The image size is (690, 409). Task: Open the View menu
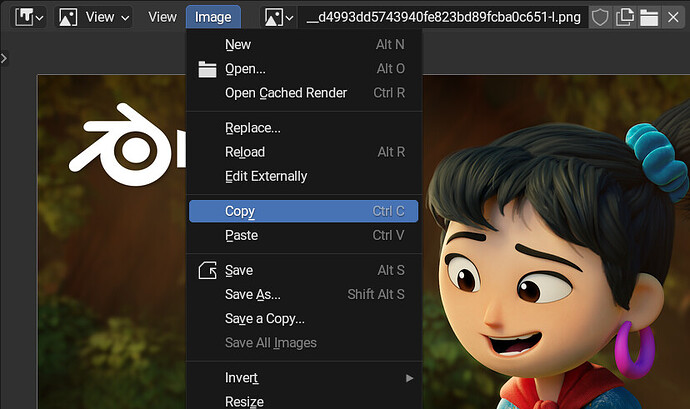coord(162,17)
